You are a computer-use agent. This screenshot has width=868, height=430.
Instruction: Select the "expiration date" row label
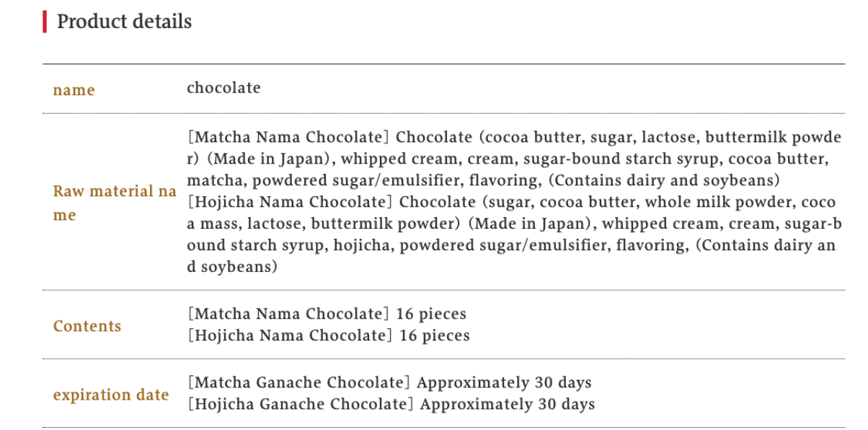pos(111,395)
